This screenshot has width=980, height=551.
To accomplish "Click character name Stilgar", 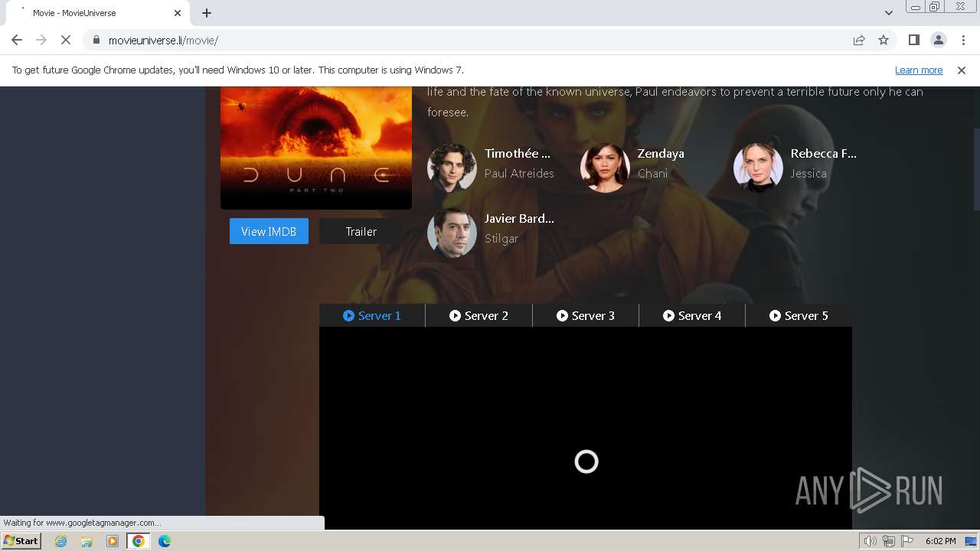I will click(501, 239).
